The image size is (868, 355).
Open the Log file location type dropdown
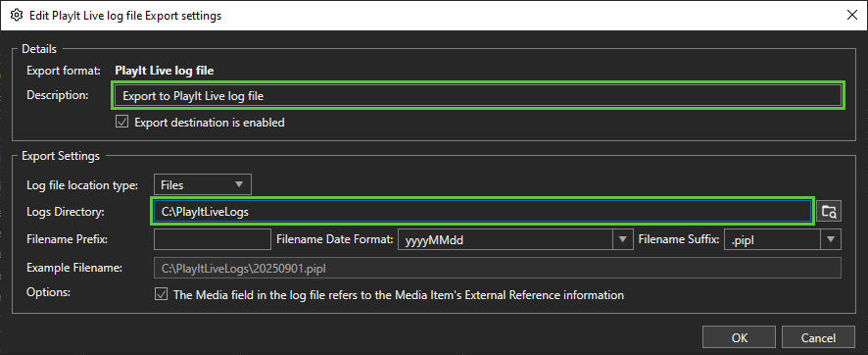203,184
